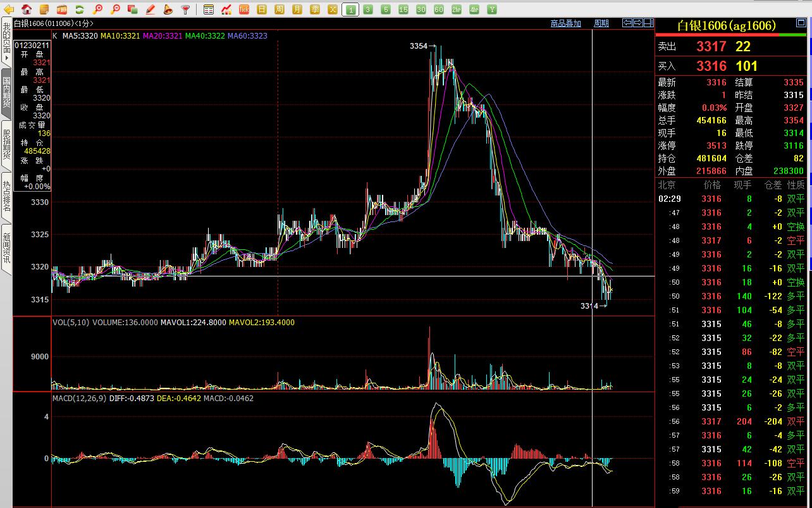Expand the 我的页面 side panel arrow
Image resolution: width=812 pixels, height=508 pixels.
(6, 58)
